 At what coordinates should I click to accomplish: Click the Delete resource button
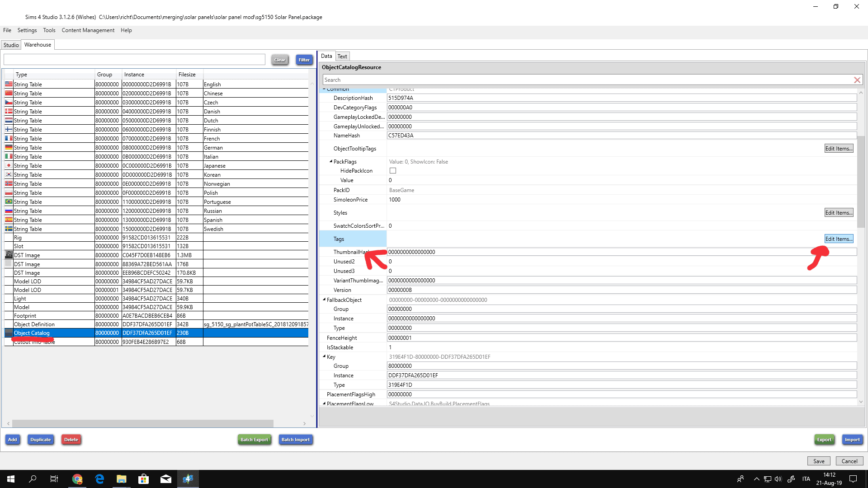click(x=71, y=440)
